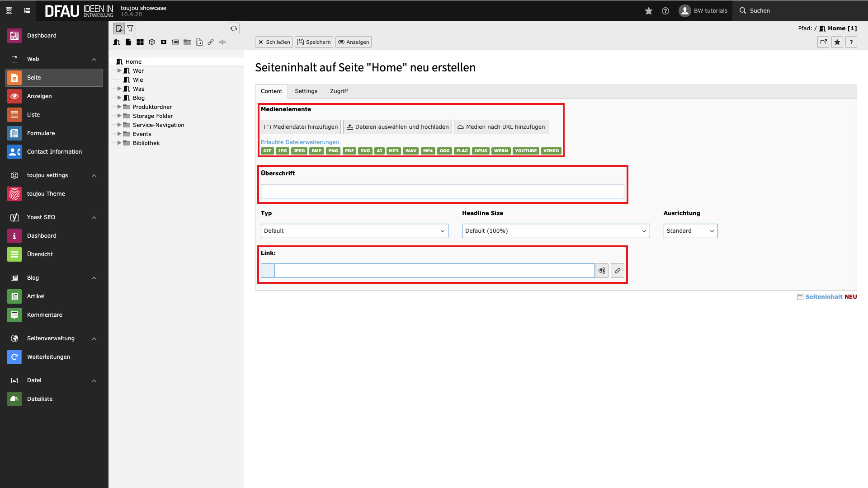Open the Headline Size dropdown
Viewport: 868px width, 488px height.
[556, 231]
